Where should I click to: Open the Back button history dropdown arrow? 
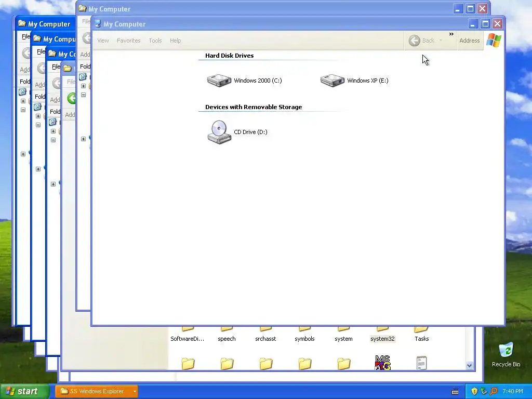click(441, 41)
